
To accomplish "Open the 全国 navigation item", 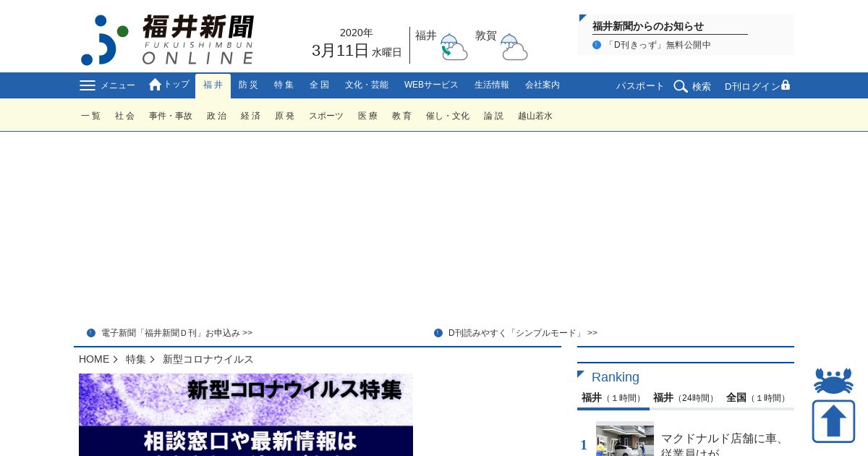I will [x=319, y=85].
